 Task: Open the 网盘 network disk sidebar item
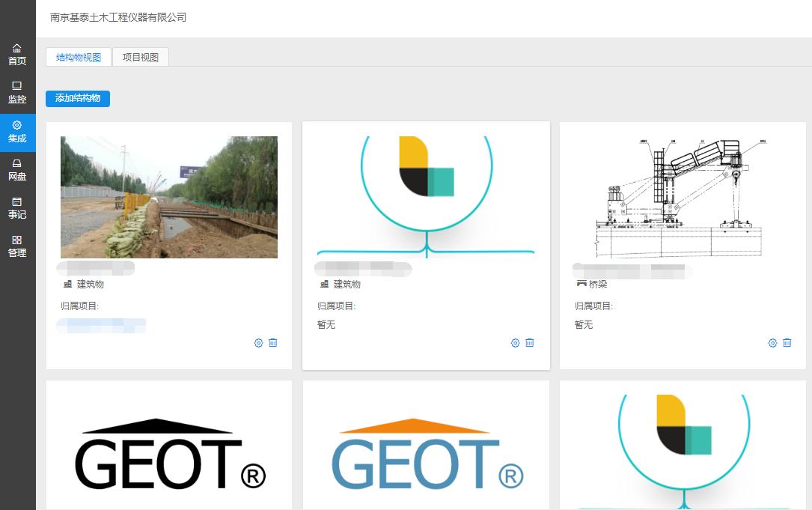click(x=17, y=170)
